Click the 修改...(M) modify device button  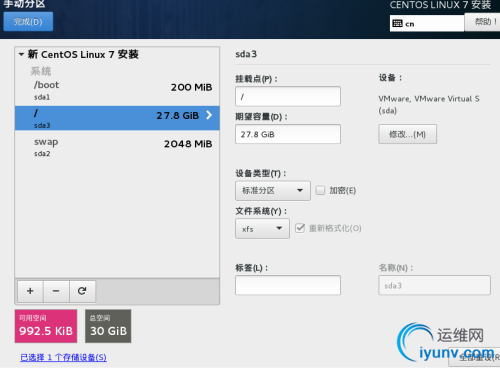coord(407,134)
